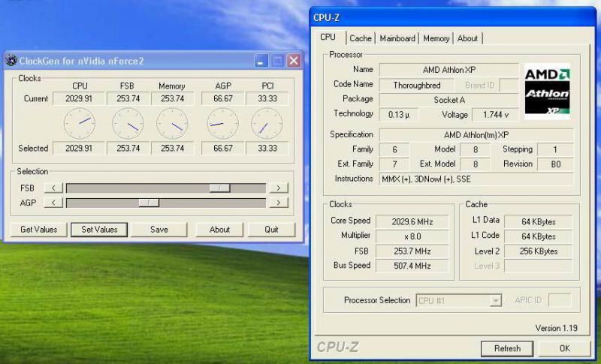Viewport: 601px width, 364px height.
Task: Click the FSB slider thumb
Action: tap(219, 188)
